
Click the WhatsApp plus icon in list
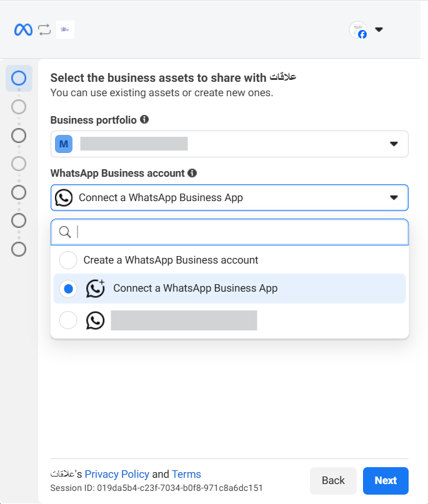click(x=96, y=288)
